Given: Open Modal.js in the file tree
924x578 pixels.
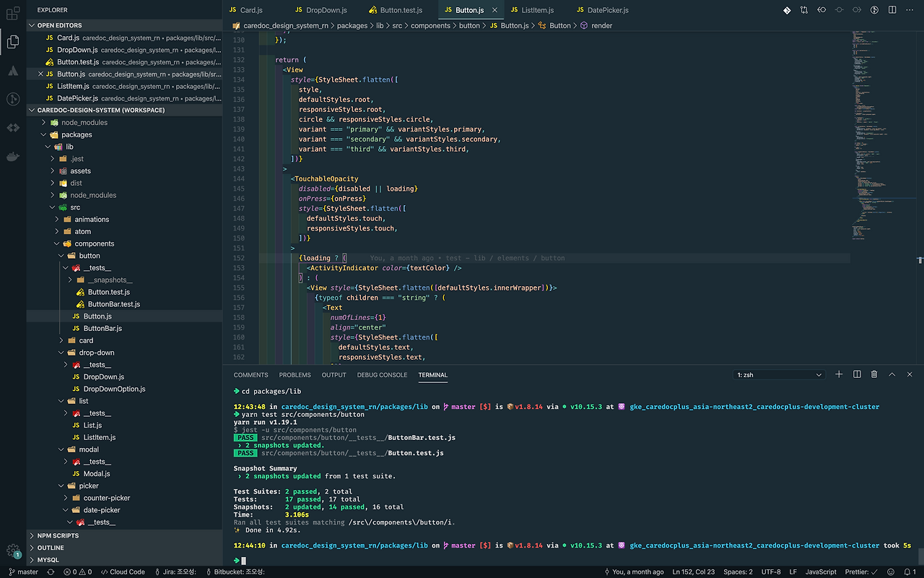Looking at the screenshot, I should [x=124, y=473].
